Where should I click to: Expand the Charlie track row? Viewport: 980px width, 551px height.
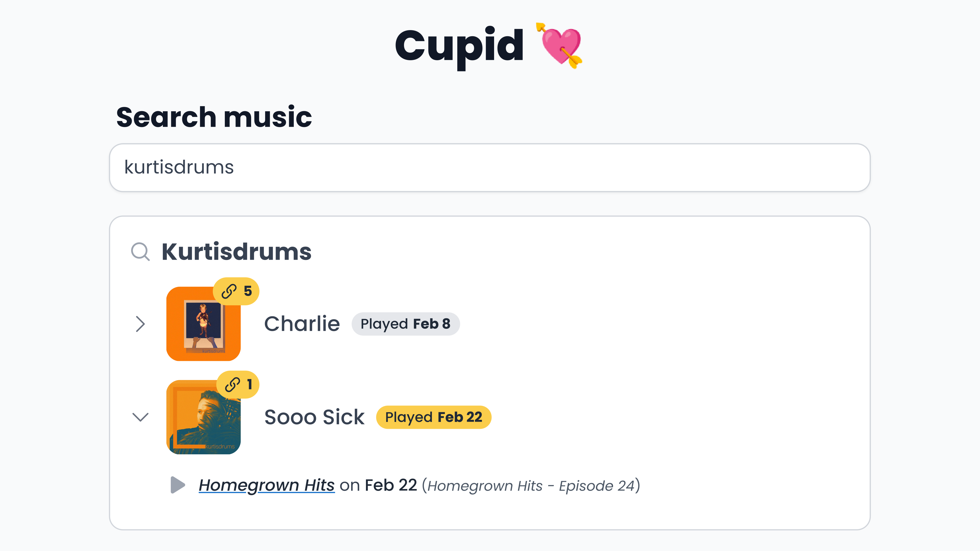click(140, 324)
